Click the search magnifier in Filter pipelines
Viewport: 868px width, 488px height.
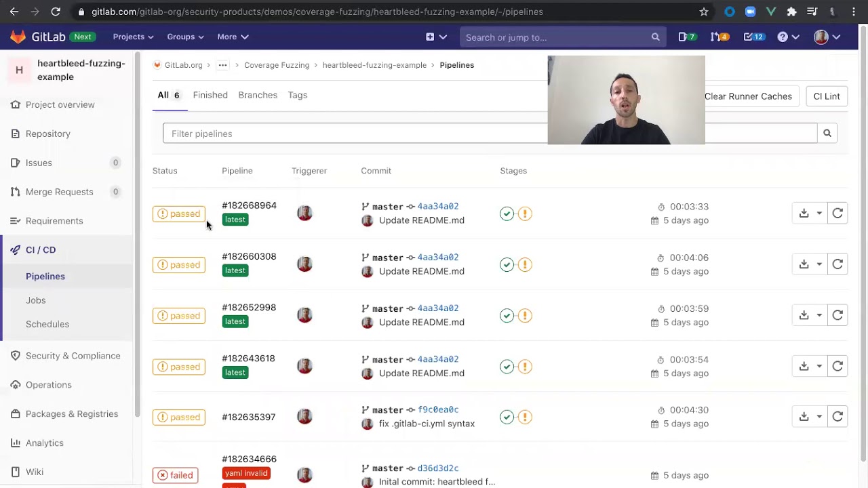[x=827, y=134]
